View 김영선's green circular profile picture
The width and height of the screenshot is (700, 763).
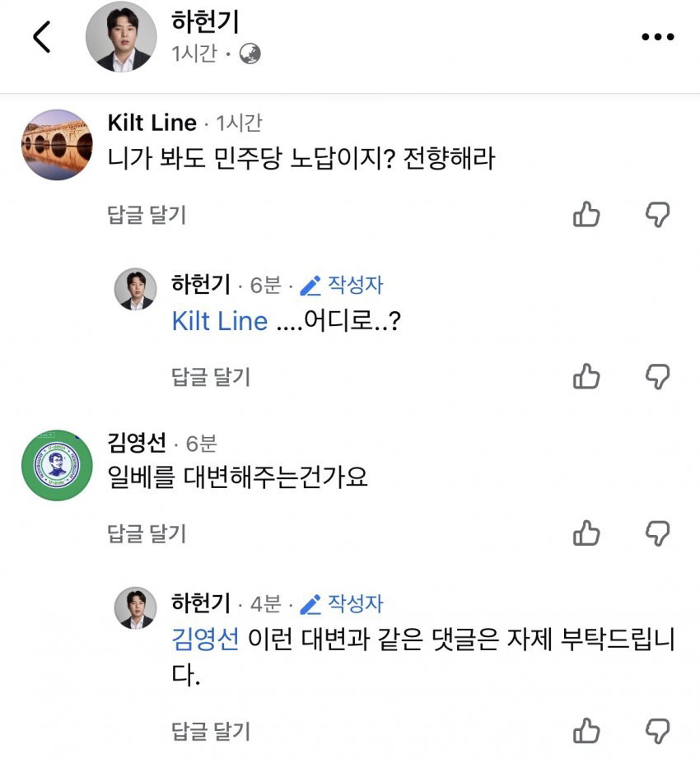click(57, 465)
